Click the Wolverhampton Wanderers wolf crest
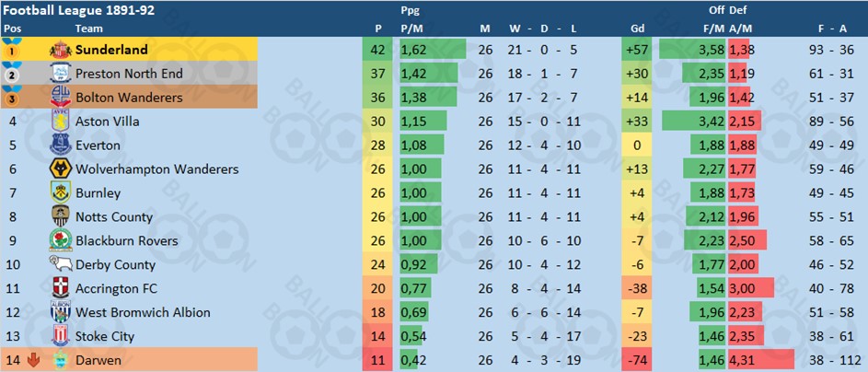 pyautogui.click(x=60, y=169)
